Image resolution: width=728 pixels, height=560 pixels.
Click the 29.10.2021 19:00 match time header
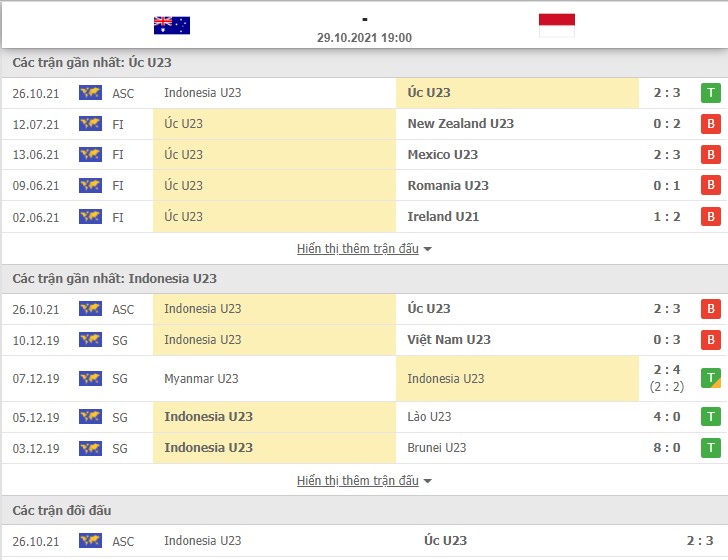(x=364, y=38)
